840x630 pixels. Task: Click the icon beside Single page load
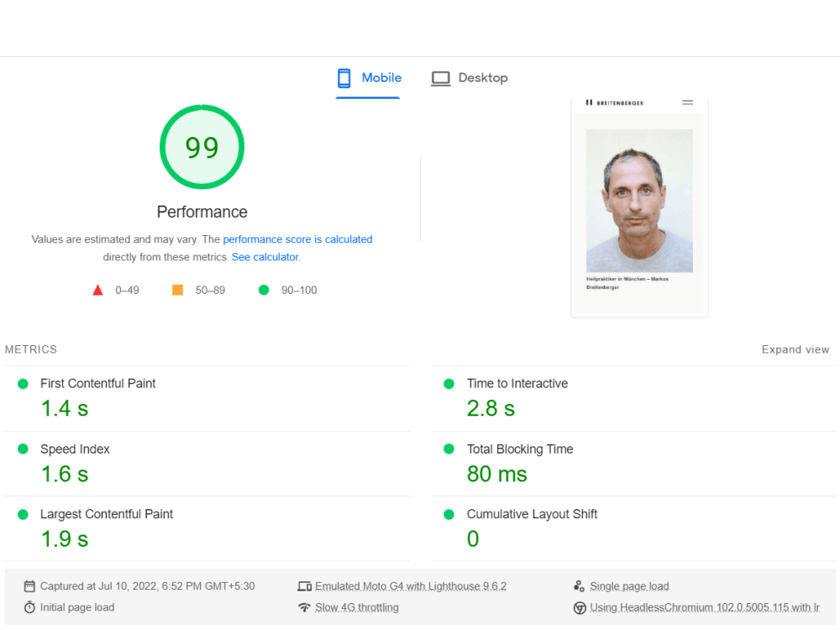(x=579, y=586)
